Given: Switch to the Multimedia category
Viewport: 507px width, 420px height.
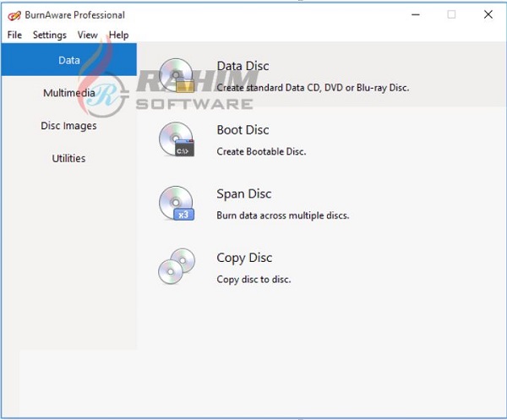Looking at the screenshot, I should [69, 93].
